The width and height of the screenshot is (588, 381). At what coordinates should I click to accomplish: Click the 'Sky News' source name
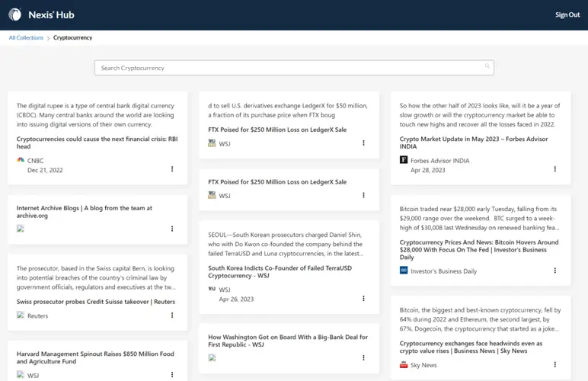pos(423,365)
